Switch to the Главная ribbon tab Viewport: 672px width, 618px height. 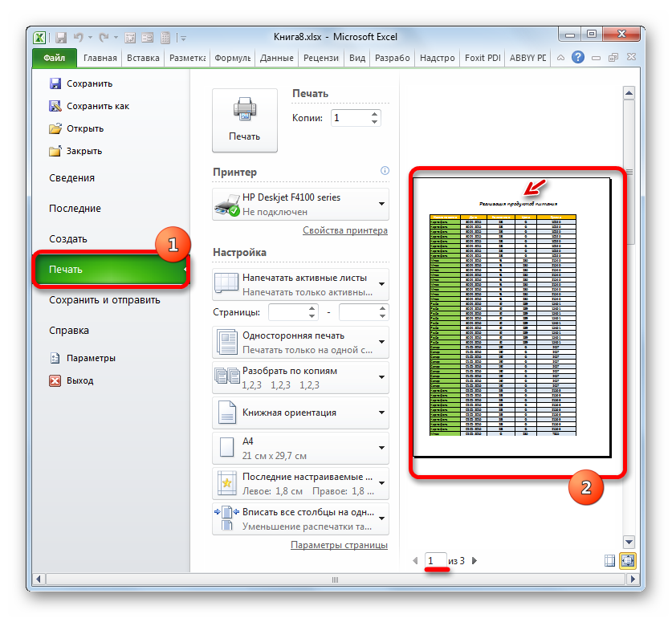99,58
